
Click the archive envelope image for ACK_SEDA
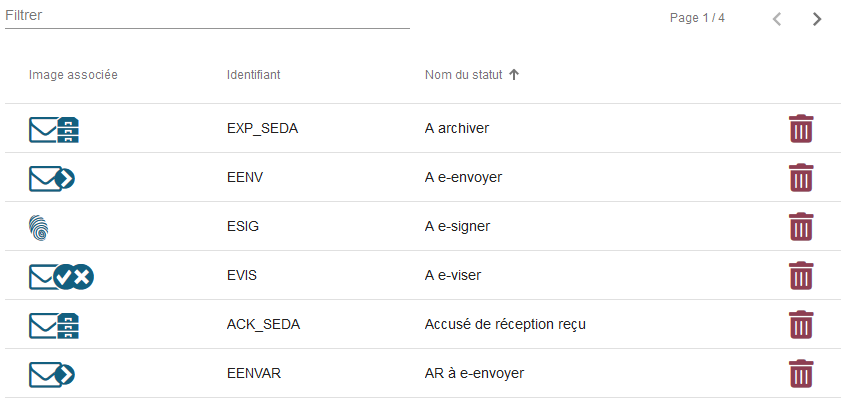pyautogui.click(x=54, y=325)
